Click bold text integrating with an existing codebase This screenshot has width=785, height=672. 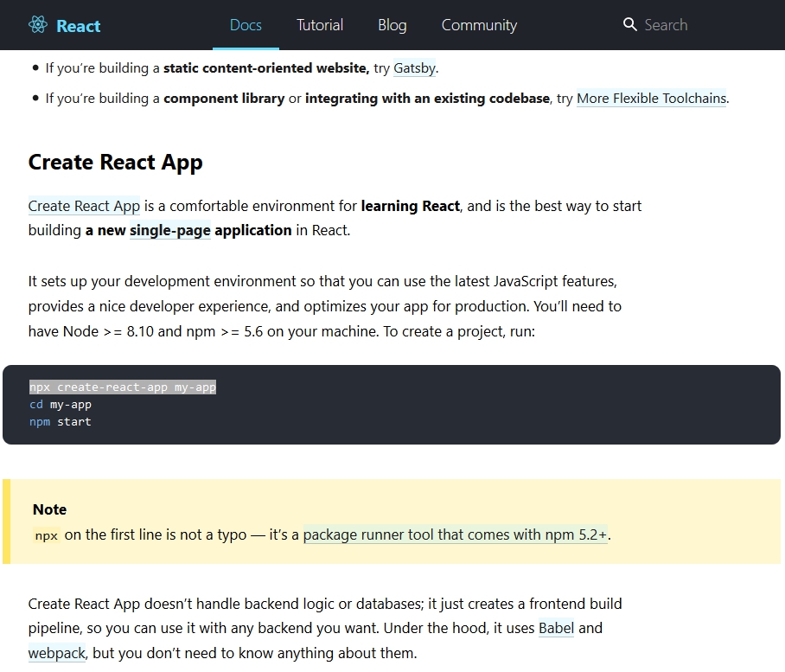428,98
